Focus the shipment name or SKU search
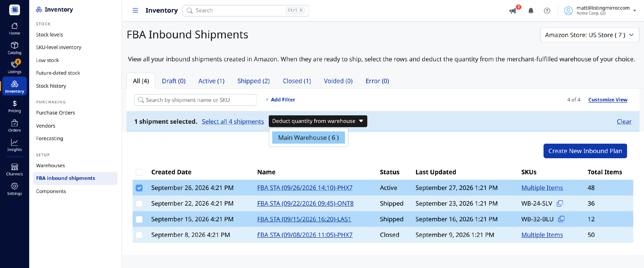Viewport: 644px width, 268px height. (195, 100)
